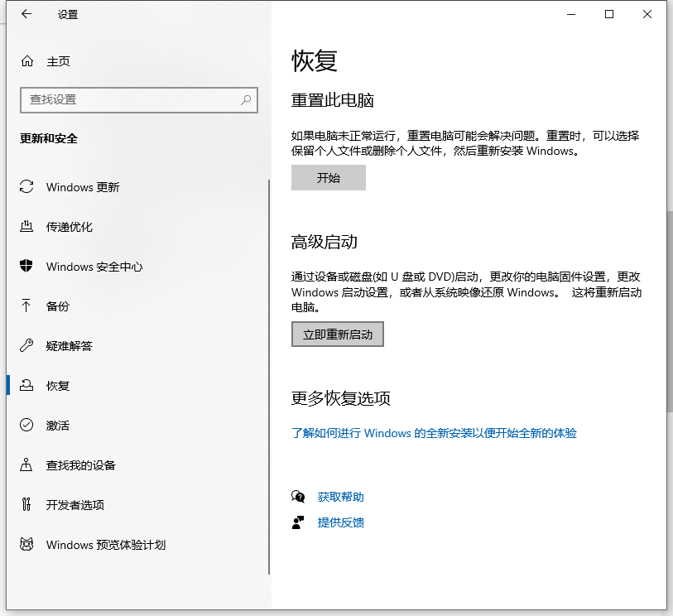673x616 pixels.
Task: Select the currently highlighted 恢复 item
Action: [x=58, y=386]
